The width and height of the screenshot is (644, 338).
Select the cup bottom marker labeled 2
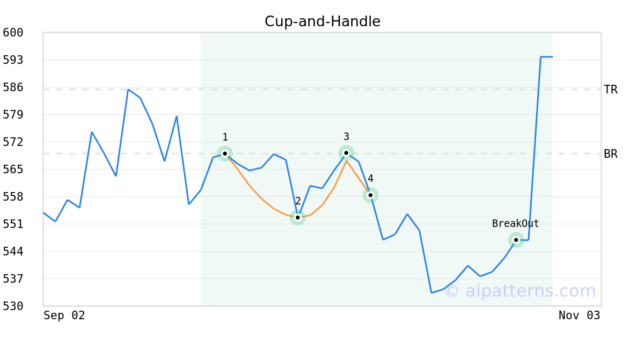coord(297,217)
